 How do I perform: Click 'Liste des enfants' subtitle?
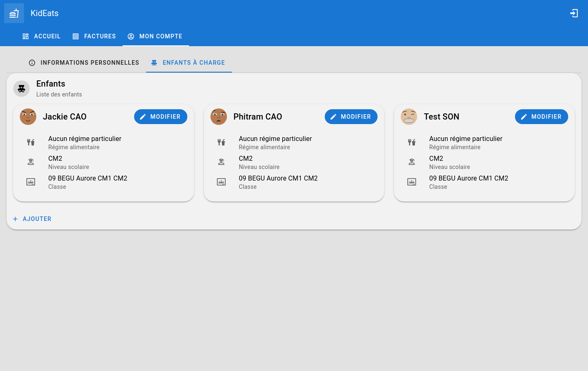click(x=59, y=94)
